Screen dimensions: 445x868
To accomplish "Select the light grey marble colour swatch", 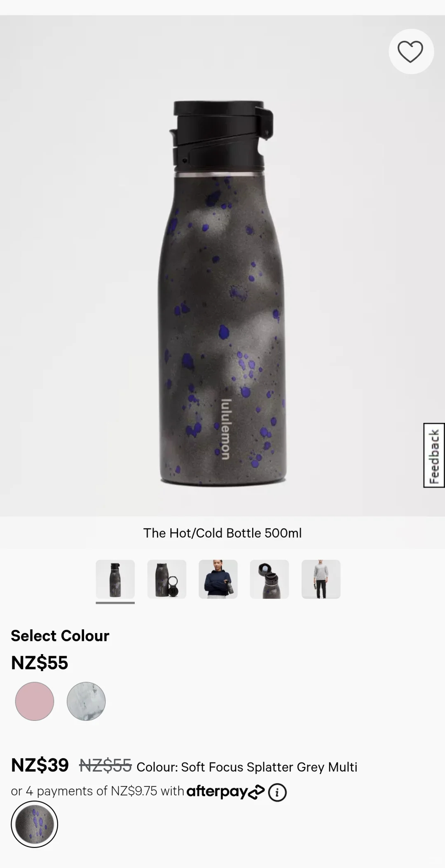I will [x=86, y=701].
